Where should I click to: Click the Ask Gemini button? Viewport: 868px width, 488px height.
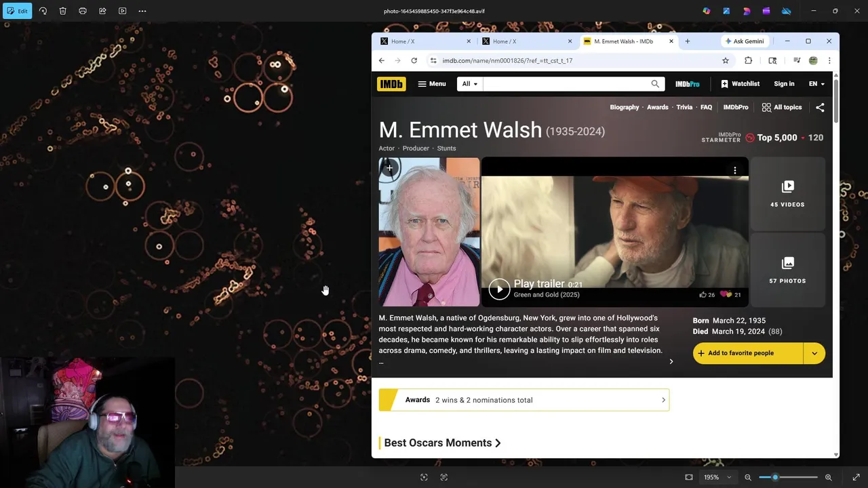pyautogui.click(x=744, y=41)
